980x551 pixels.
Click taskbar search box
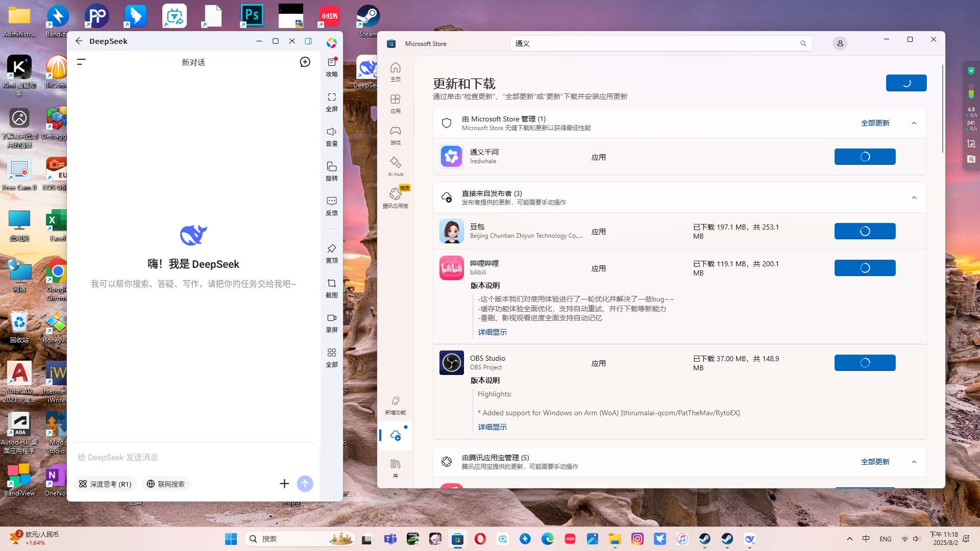[300, 539]
